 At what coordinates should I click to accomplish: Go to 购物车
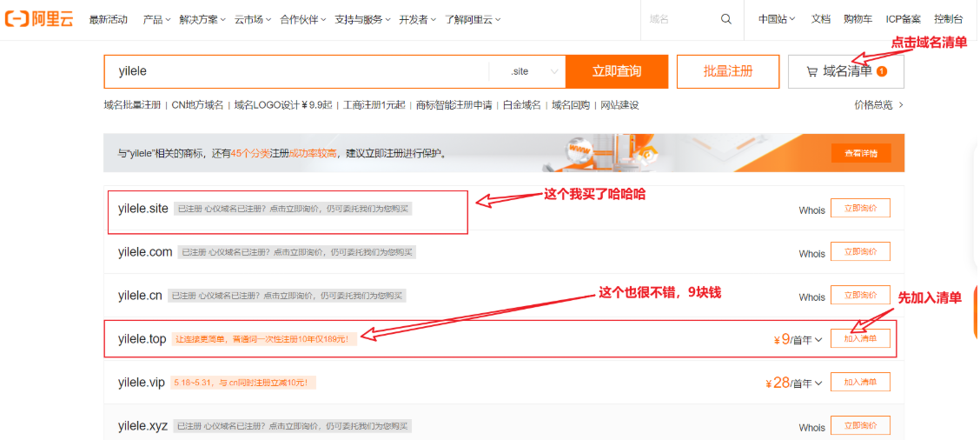click(857, 19)
